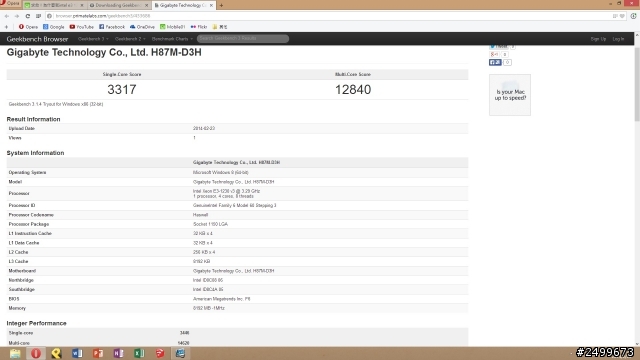Add a new bookmark with plus icon
The image size is (640, 360).
pos(6,27)
